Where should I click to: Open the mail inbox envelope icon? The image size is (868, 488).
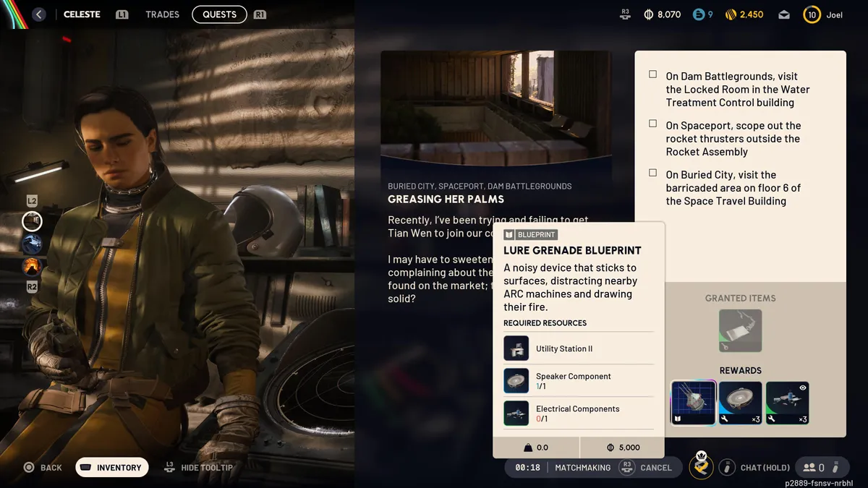(x=784, y=14)
